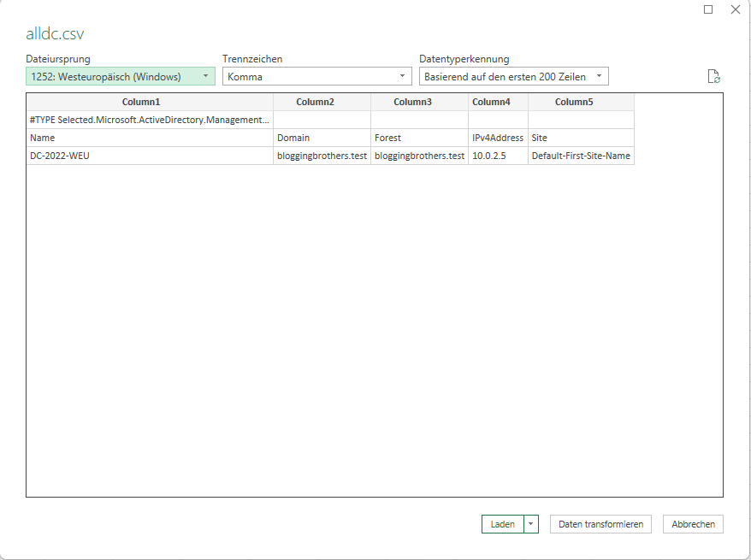
Task: Click the alldc.csv title text
Action: click(x=55, y=33)
